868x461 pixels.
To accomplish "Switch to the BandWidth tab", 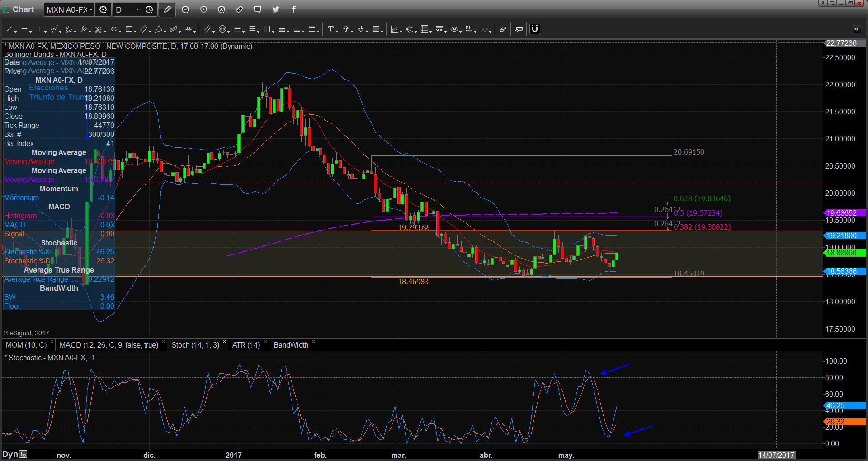I will coord(291,345).
